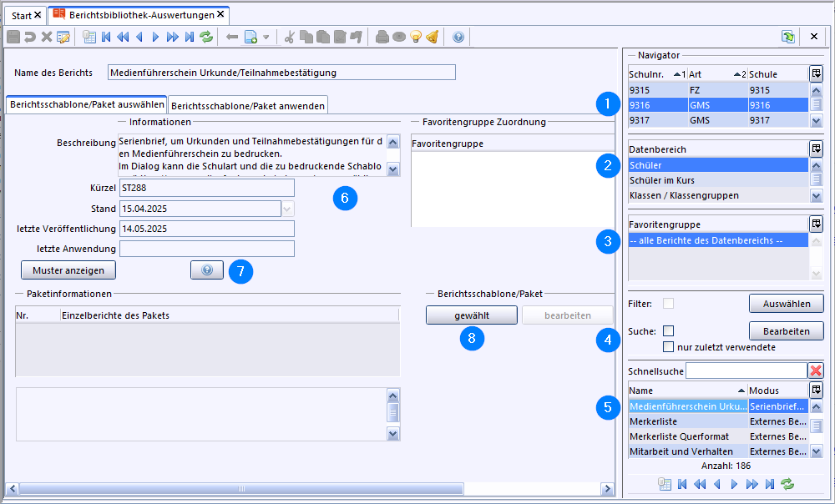
Task: Sort the school list by Art column header
Action: 717,74
